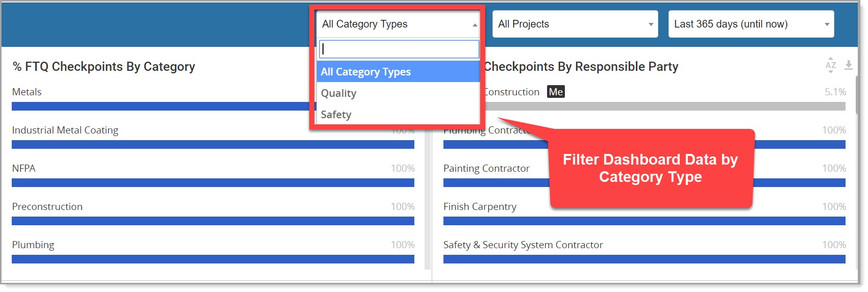Screen dimensions: 868x292
Task: Select the Industrial Metal Coating label
Action: [x=65, y=130]
